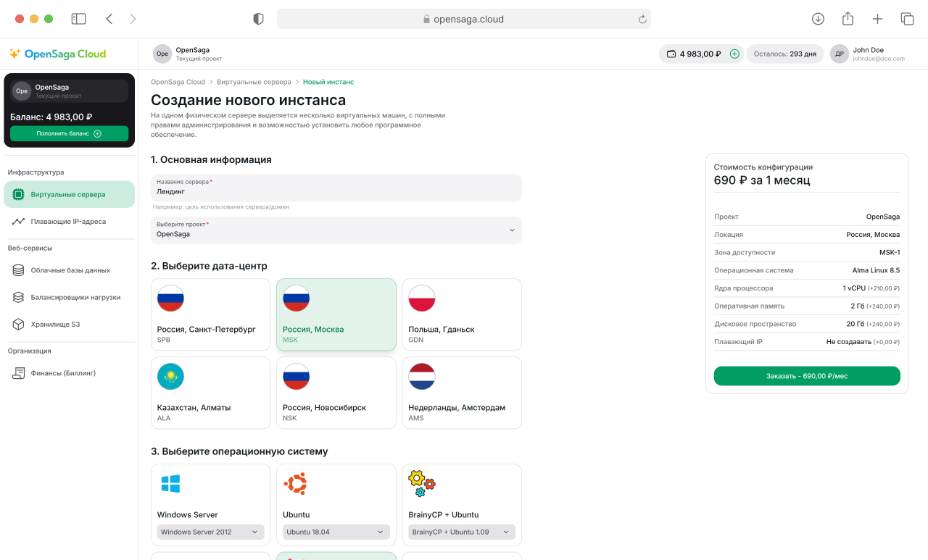Go forward with the browser forward arrow
Image resolution: width=928 pixels, height=560 pixels.
(133, 20)
